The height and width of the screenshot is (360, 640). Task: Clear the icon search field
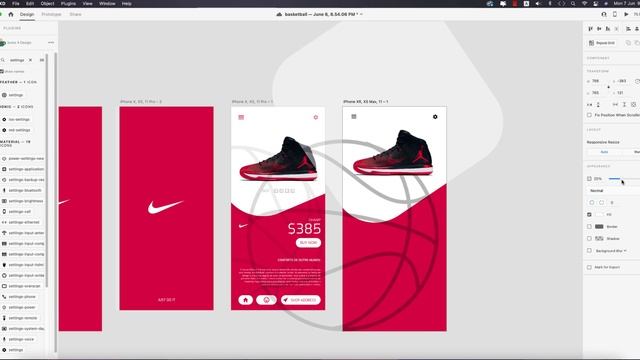click(x=30, y=60)
